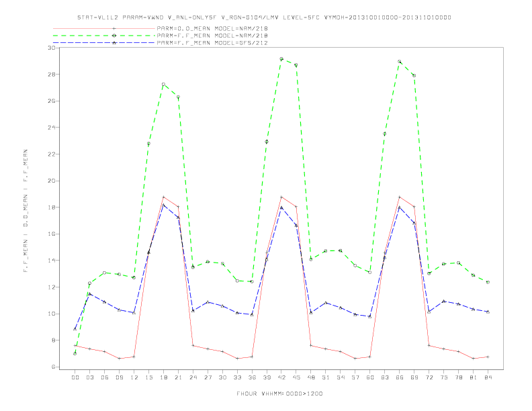Click x-axis tick label 12
The image size is (532, 411).
pyautogui.click(x=134, y=377)
